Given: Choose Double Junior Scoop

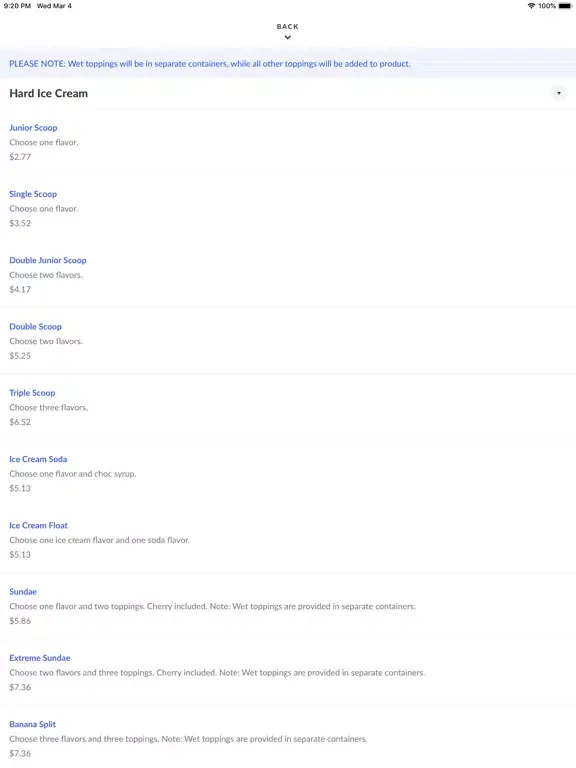Looking at the screenshot, I should coord(48,260).
